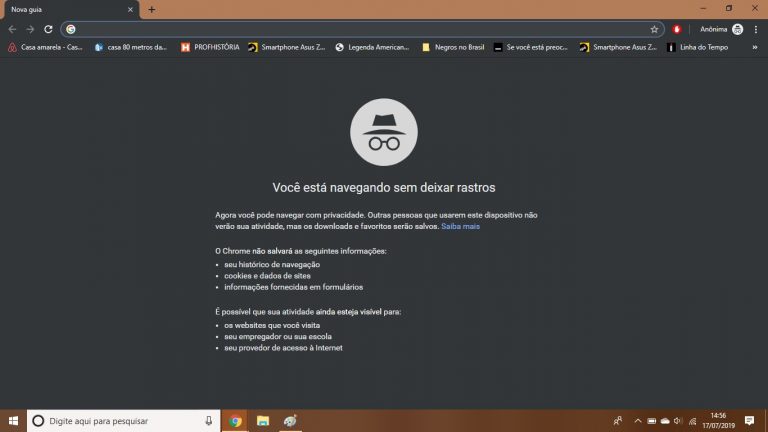Open Chrome three-dot menu
The height and width of the screenshot is (432, 768).
(756, 29)
